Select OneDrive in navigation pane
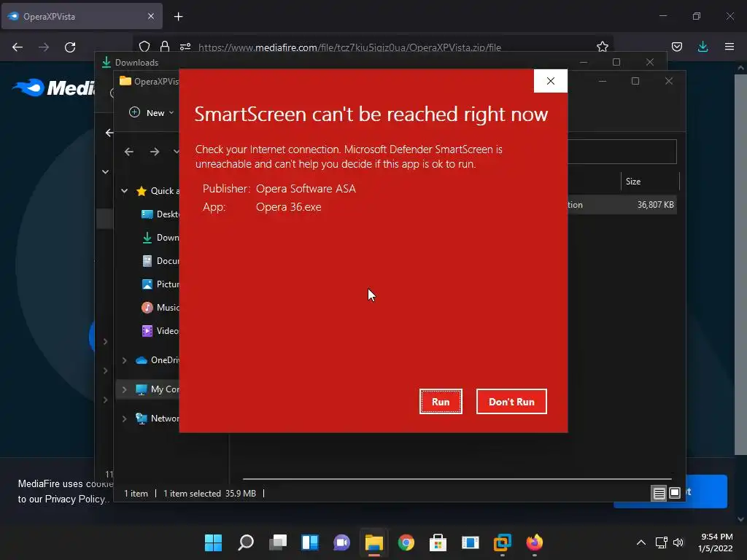 click(158, 360)
